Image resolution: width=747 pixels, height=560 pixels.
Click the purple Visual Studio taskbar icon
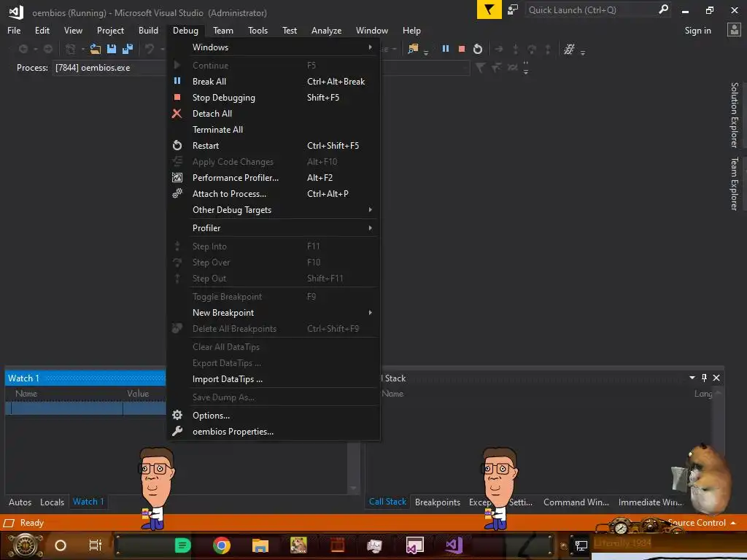pyautogui.click(x=454, y=545)
